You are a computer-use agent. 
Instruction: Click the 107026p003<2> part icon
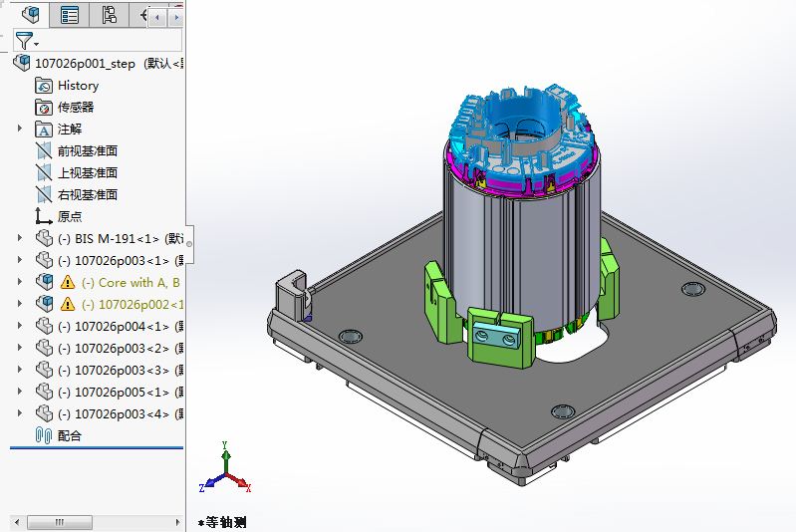click(x=44, y=348)
